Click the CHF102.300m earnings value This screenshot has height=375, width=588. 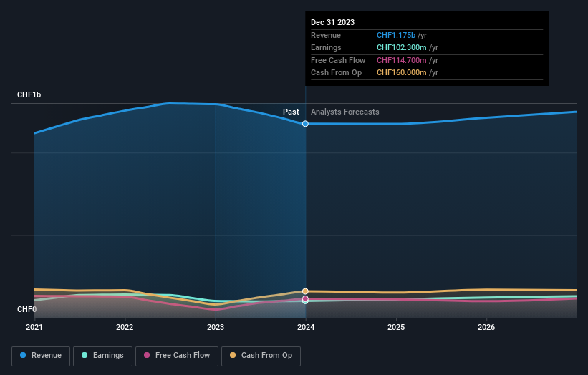click(401, 47)
